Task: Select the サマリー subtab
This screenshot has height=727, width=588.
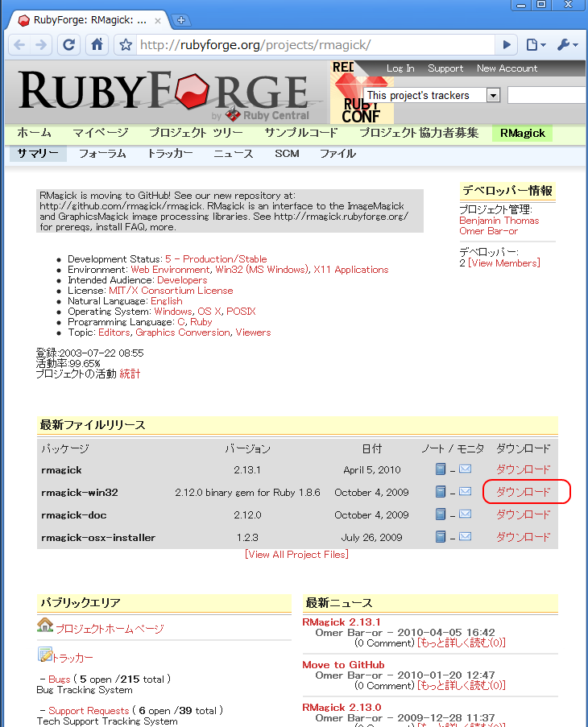Action: click(38, 154)
